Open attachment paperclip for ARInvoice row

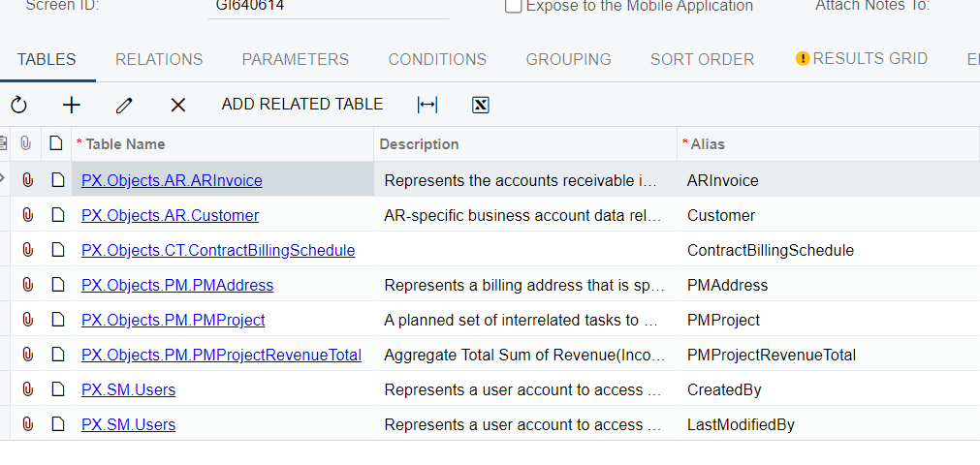28,180
